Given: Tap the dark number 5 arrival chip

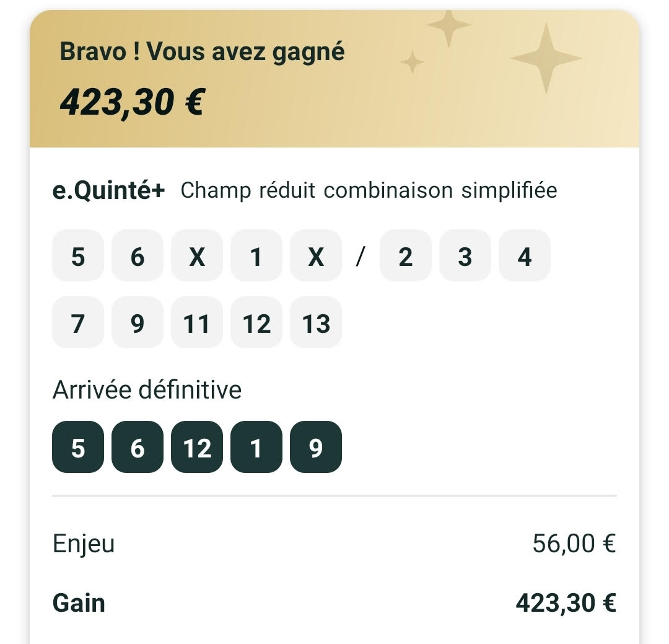Looking at the screenshot, I should (78, 447).
